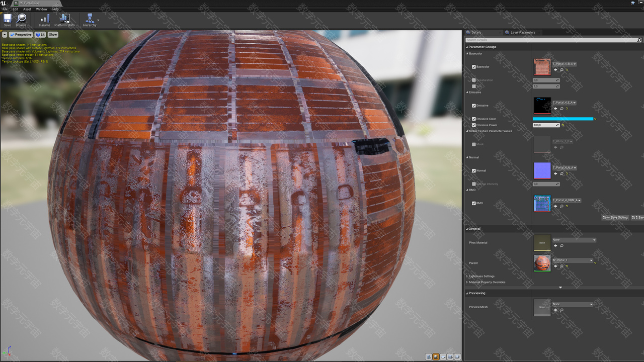Click the Save Sibling button
This screenshot has height=362, width=644.
(x=615, y=217)
